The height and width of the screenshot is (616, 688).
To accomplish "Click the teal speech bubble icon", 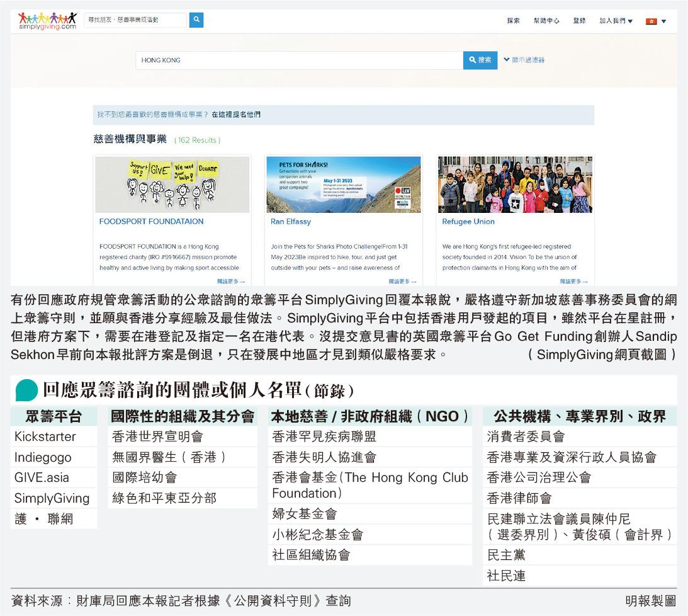I will (26, 390).
